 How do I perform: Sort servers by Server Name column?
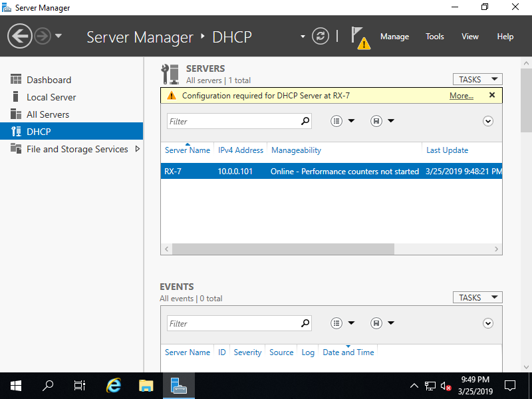(x=188, y=150)
